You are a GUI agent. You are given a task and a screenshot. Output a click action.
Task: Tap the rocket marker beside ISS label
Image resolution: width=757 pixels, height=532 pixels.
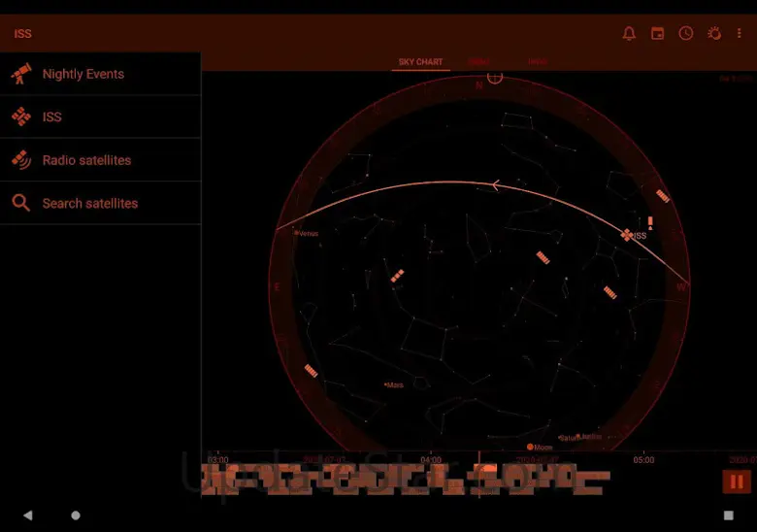[650, 222]
